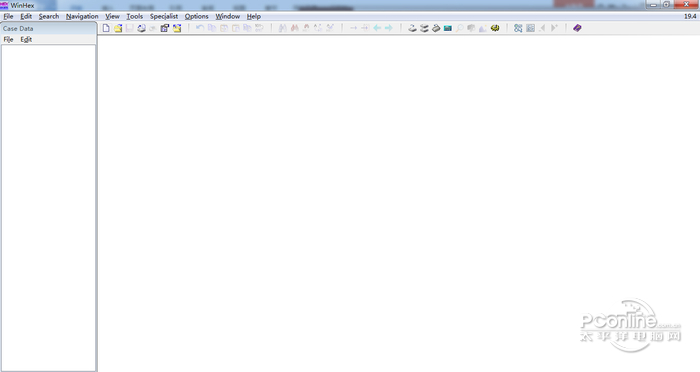Image resolution: width=700 pixels, height=372 pixels.
Task: Open the Navigation menu
Action: click(82, 17)
